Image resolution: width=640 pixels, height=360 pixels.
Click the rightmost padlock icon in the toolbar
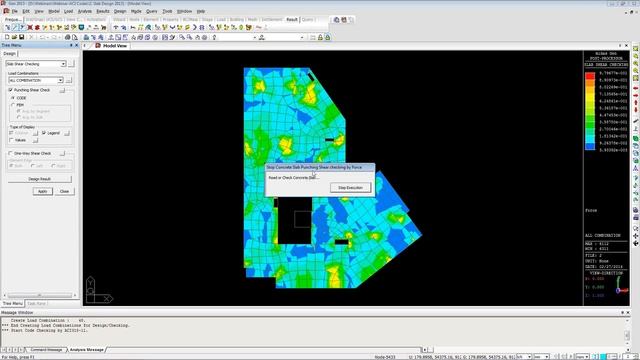[327, 37]
